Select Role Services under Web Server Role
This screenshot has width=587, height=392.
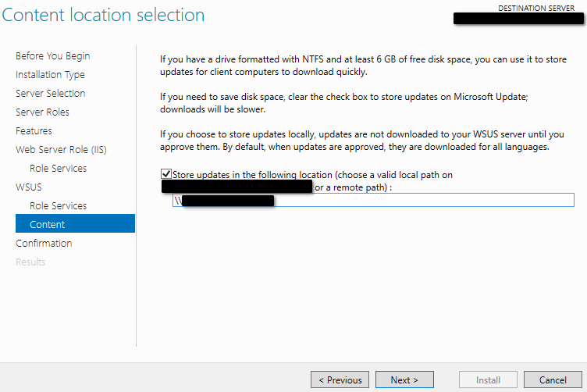(x=58, y=168)
